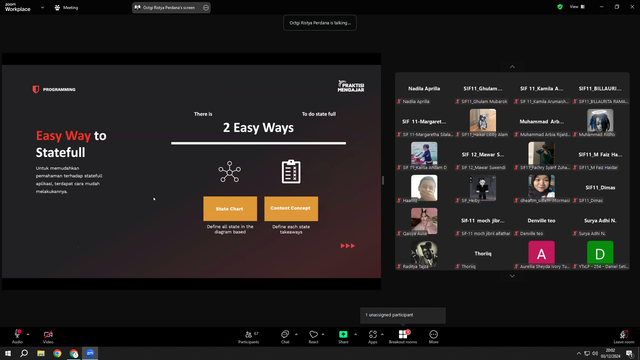The height and width of the screenshot is (360, 640).
Task: Click the red triple-arrow on slide
Action: [x=348, y=246]
